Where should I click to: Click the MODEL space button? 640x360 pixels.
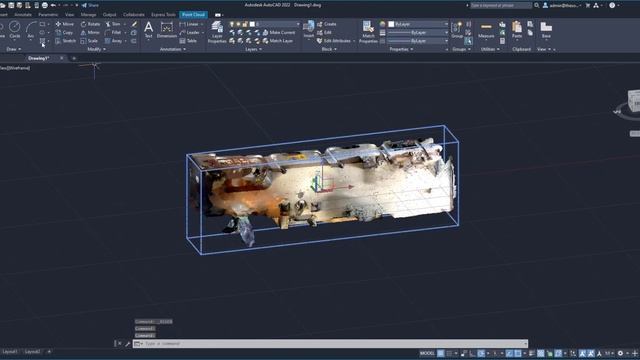[427, 353]
